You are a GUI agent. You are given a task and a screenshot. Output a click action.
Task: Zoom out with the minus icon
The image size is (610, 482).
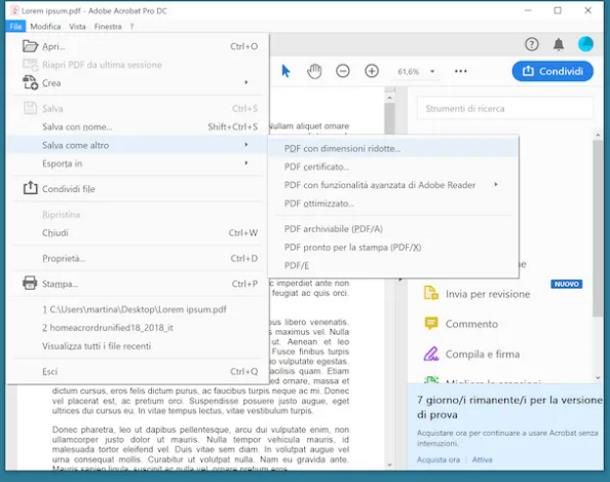click(343, 71)
